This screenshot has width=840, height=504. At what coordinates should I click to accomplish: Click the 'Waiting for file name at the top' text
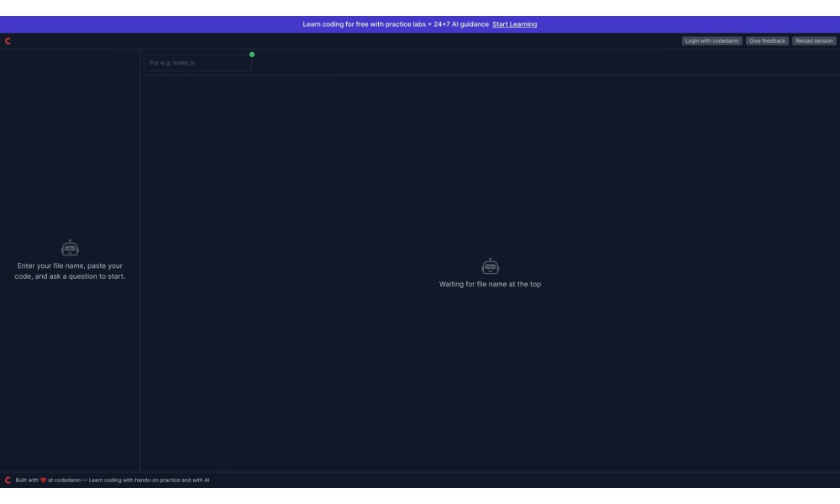[491, 284]
